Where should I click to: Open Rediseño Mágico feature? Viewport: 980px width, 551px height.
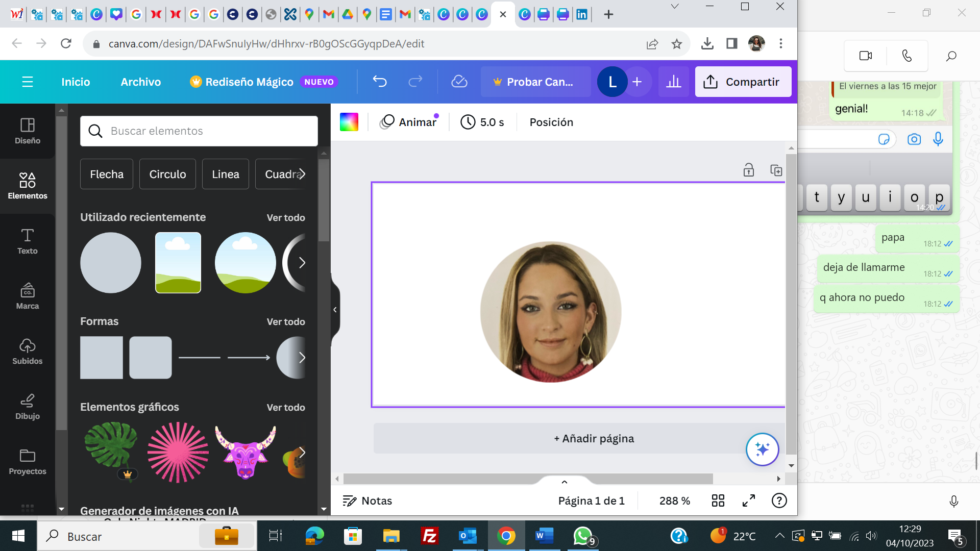[x=263, y=82]
